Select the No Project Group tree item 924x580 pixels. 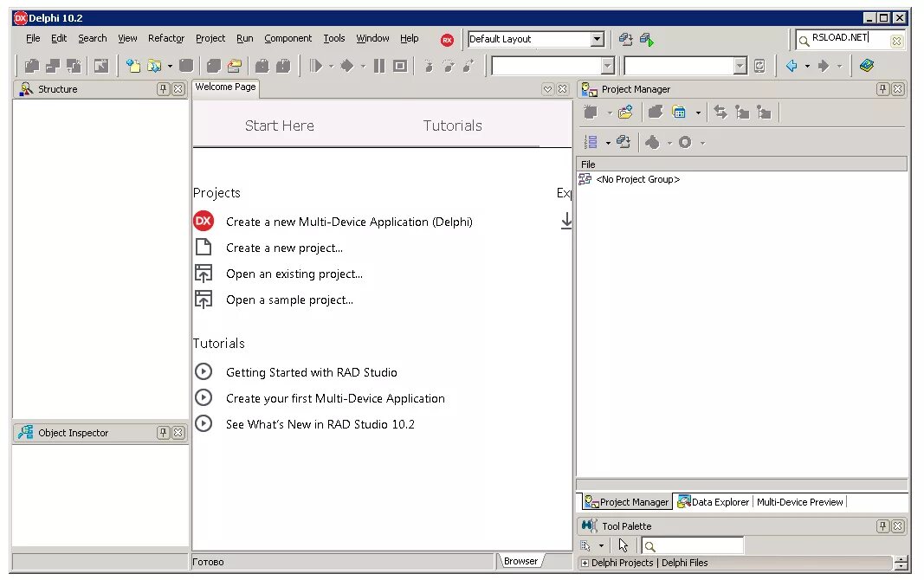coord(637,179)
